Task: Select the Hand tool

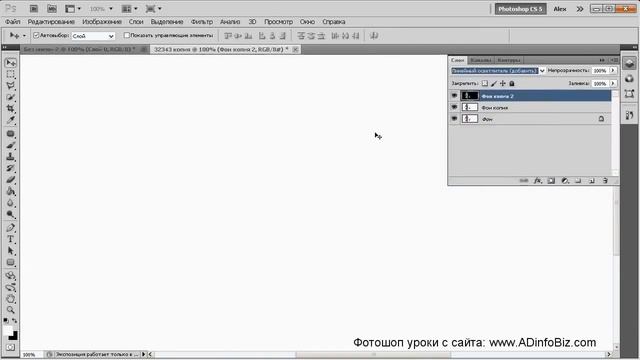Action: click(11, 299)
